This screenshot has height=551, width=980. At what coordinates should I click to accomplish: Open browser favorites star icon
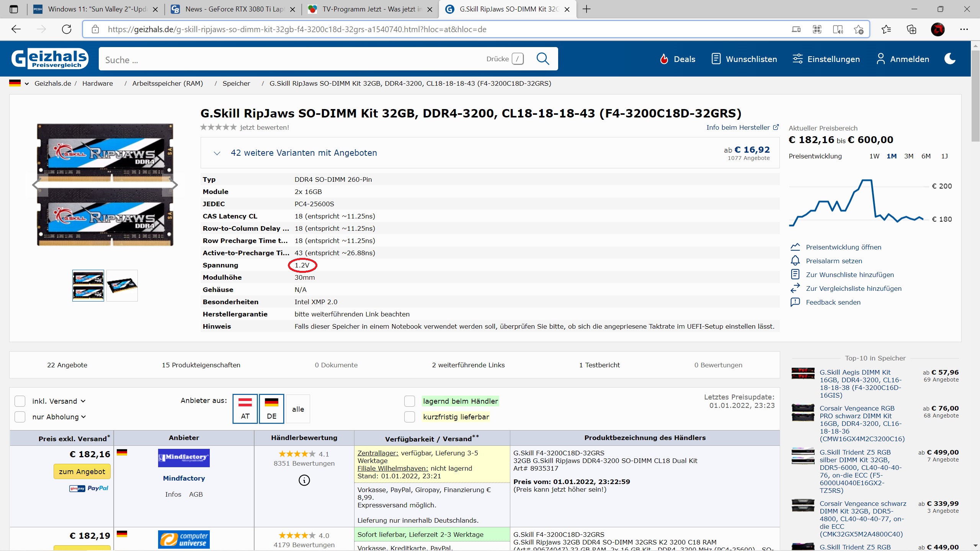tap(886, 29)
